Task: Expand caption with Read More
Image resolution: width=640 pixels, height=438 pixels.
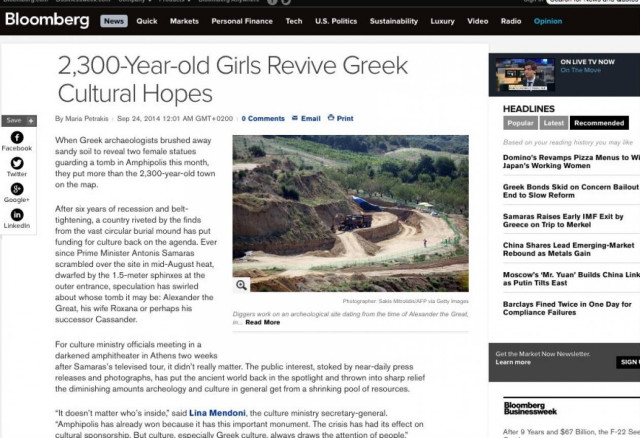Action: tap(263, 322)
